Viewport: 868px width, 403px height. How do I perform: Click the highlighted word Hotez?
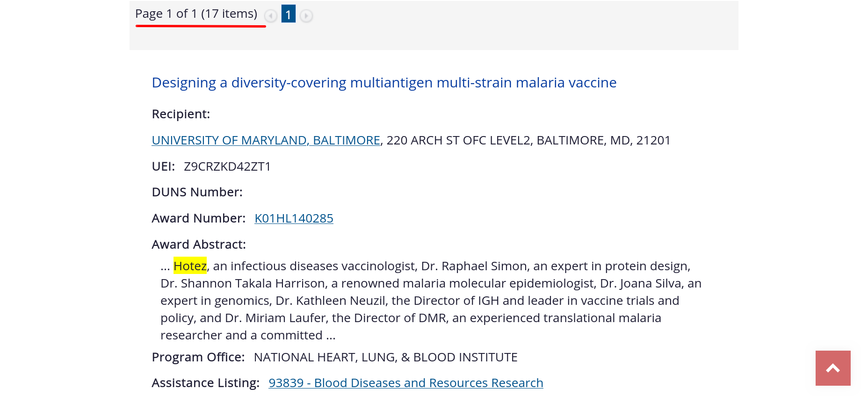tap(190, 266)
